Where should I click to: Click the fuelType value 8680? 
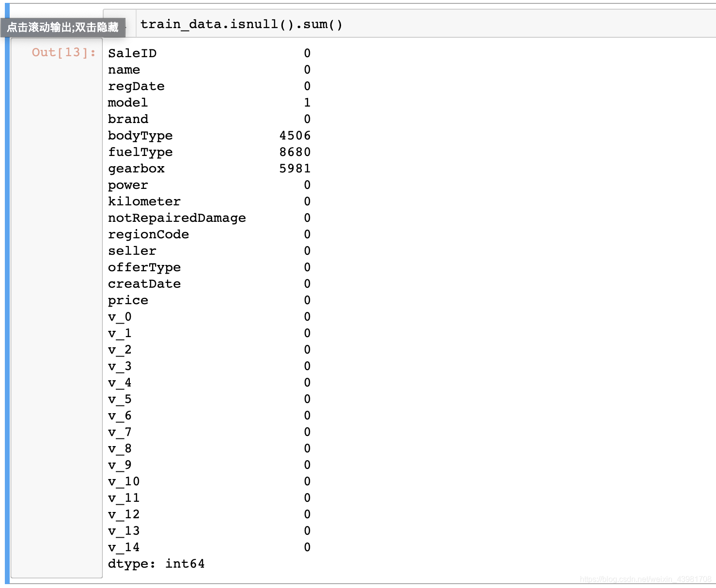(x=295, y=152)
